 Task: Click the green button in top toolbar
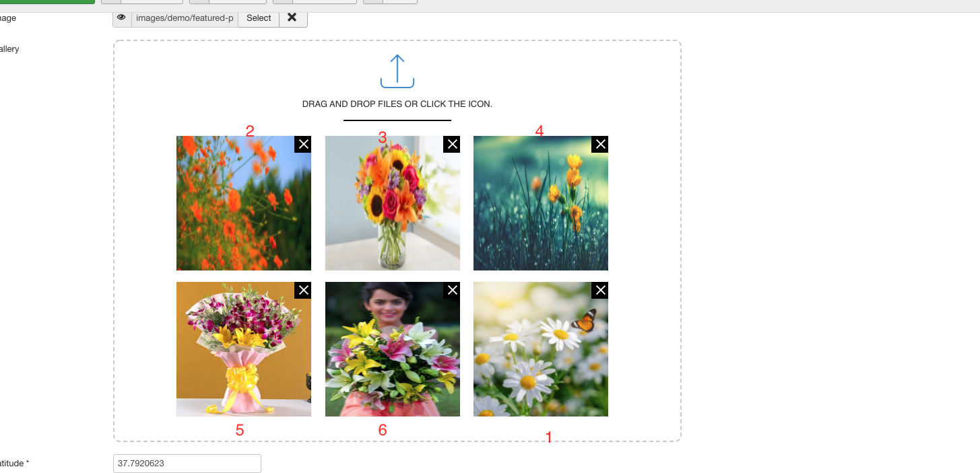tap(47, 1)
